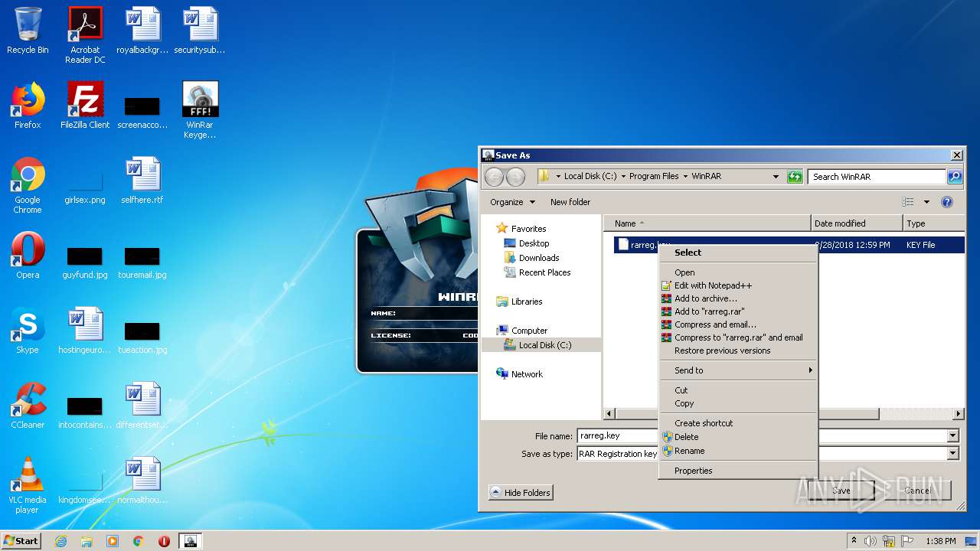Show hidden system tray icons

tap(854, 541)
